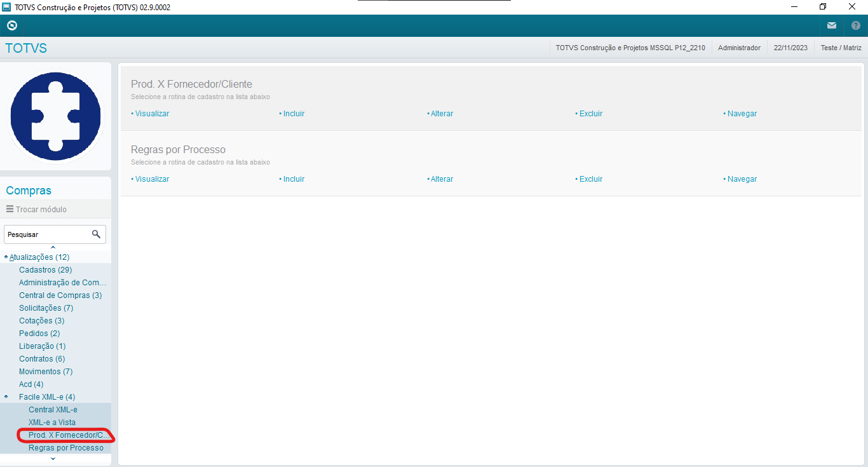Click the Prod. X Fornecedor/Cliente section heading
Viewport: 868px width, 467px height.
pos(191,84)
